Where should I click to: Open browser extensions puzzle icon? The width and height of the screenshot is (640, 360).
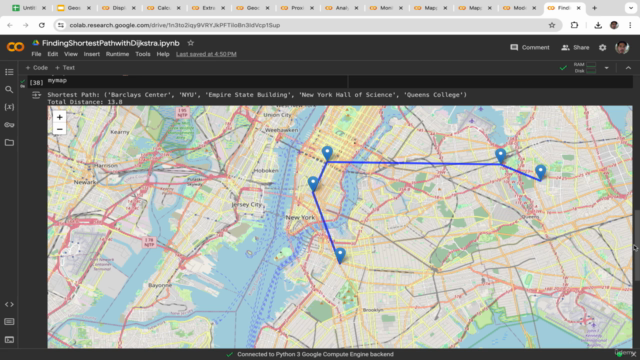click(x=574, y=25)
